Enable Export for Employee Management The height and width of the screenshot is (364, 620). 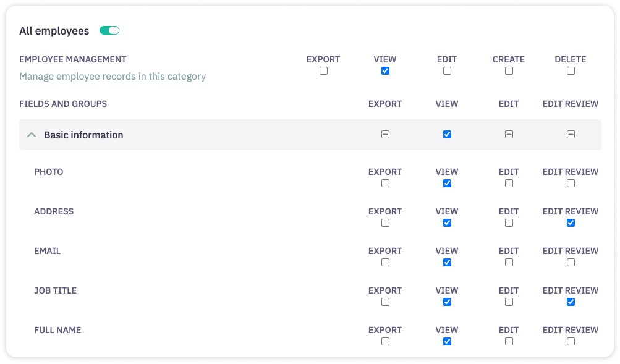(323, 70)
